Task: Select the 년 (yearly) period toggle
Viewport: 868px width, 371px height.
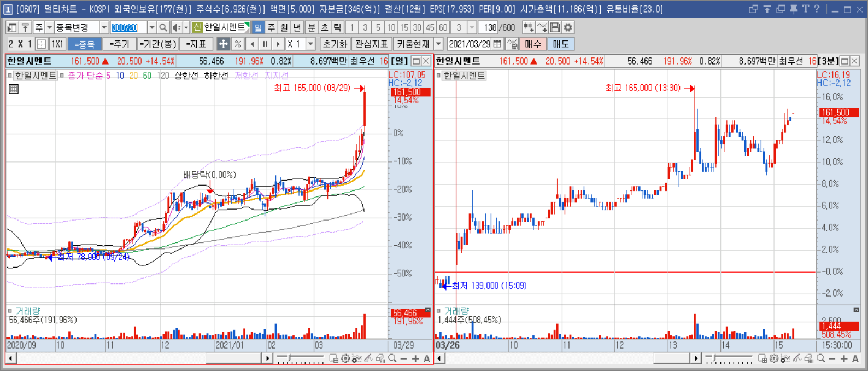Action: tap(297, 27)
